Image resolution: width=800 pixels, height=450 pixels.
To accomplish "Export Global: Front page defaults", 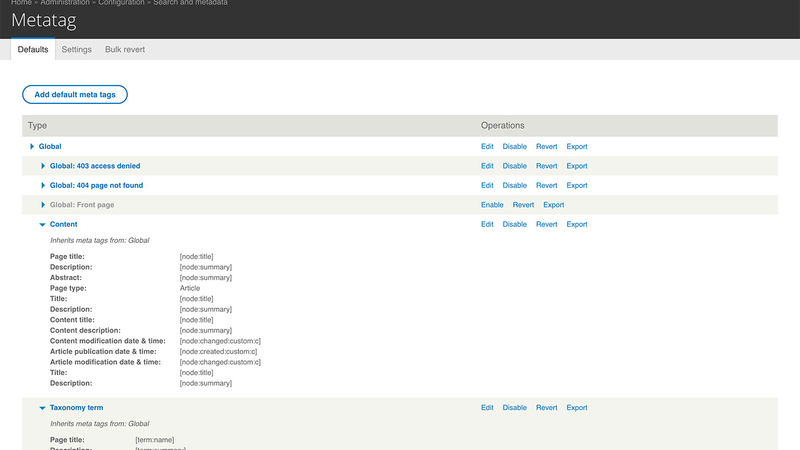I will pyautogui.click(x=554, y=205).
